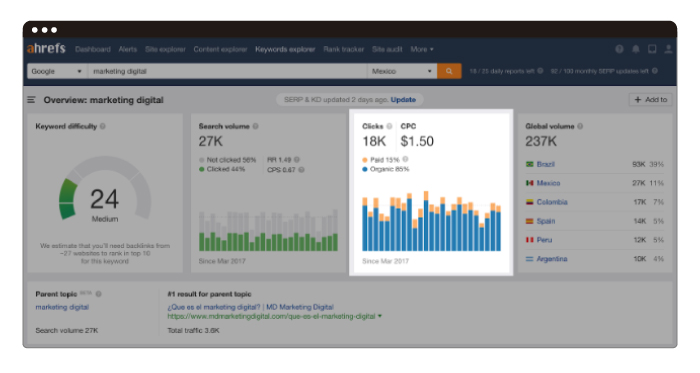Click the Parent topic info icon

99,294
